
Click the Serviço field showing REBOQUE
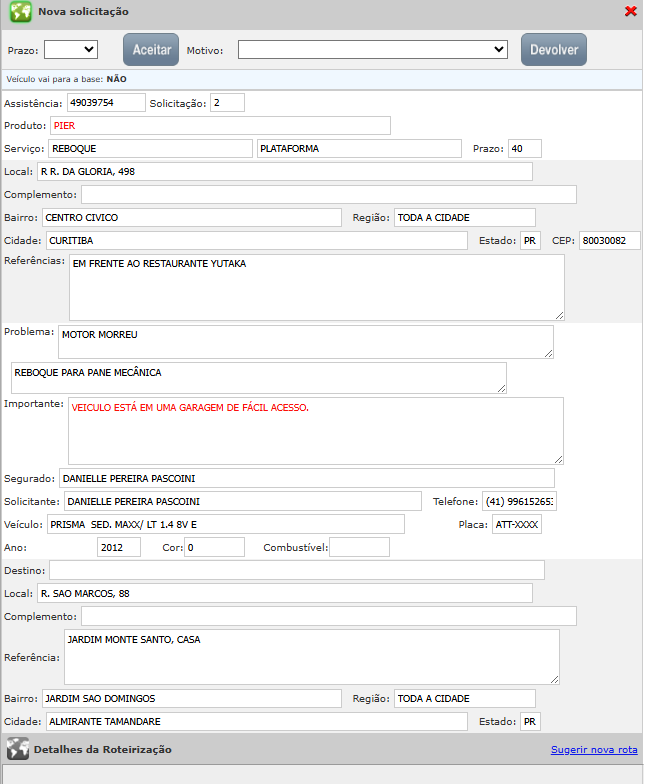[150, 148]
